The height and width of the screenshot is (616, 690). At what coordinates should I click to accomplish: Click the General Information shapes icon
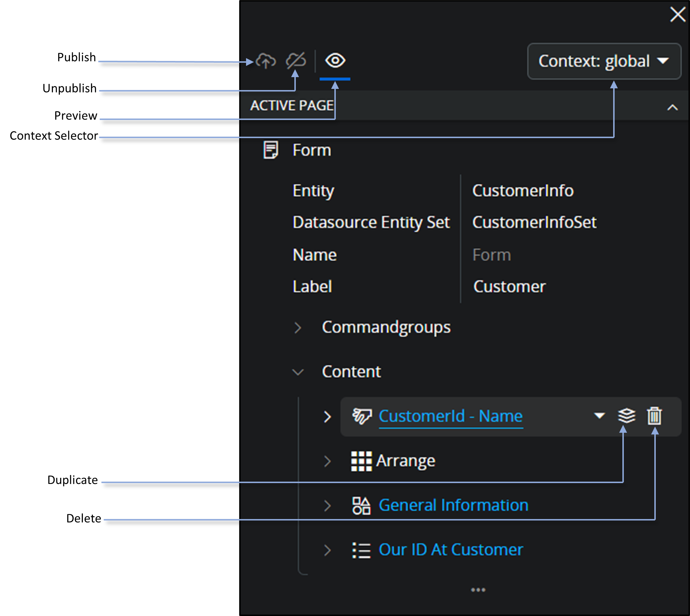(x=361, y=506)
